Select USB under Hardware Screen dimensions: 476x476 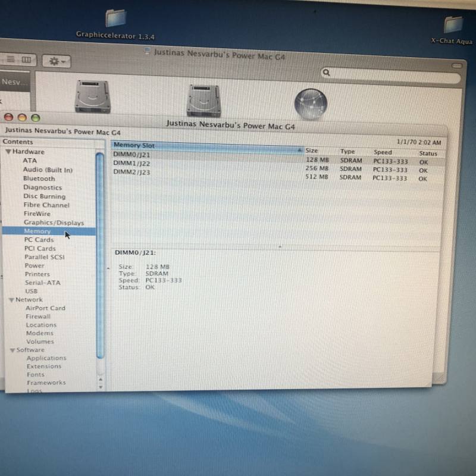click(32, 291)
